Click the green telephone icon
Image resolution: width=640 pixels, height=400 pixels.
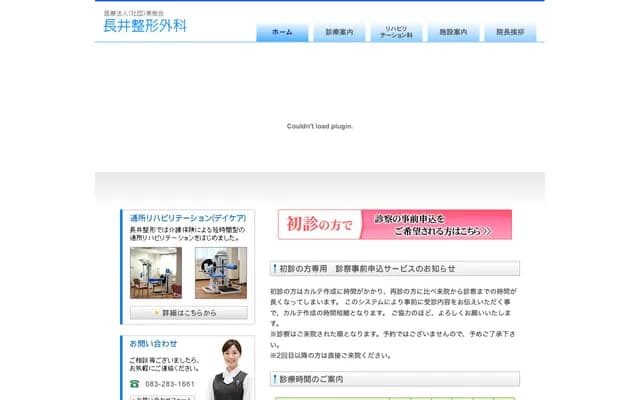pyautogui.click(x=134, y=384)
